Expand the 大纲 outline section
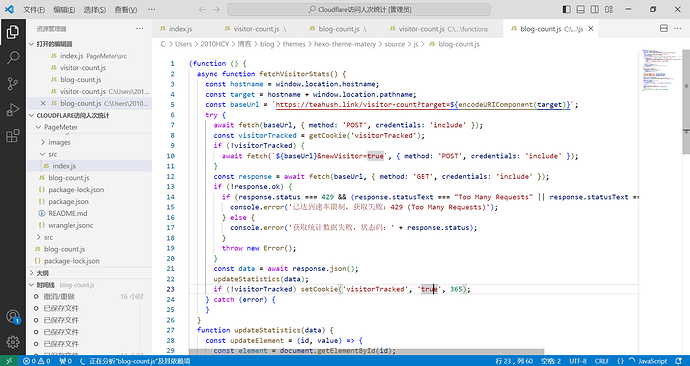This screenshot has height=366, width=690. [32, 273]
